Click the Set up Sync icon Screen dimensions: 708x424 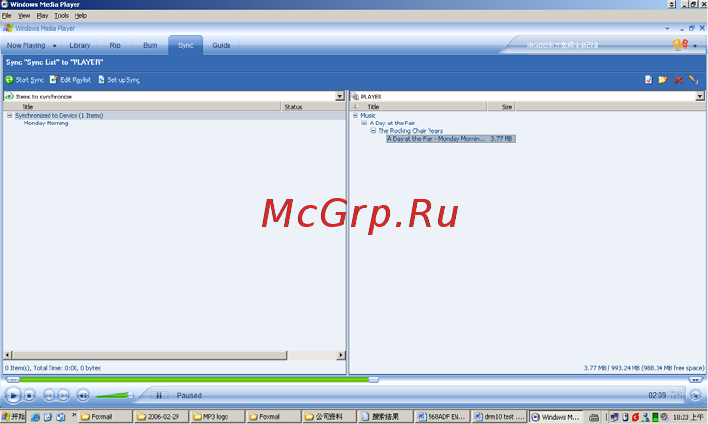[101, 79]
